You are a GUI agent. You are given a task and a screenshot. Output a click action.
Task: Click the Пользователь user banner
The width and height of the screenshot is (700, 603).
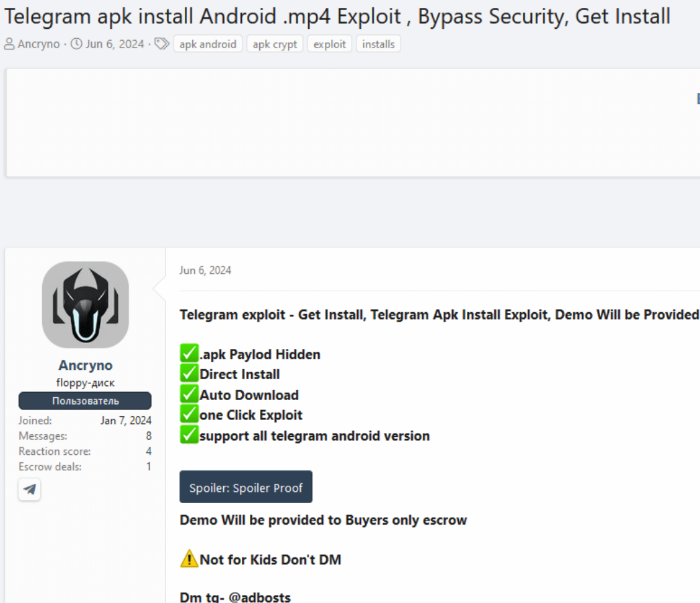pos(85,401)
